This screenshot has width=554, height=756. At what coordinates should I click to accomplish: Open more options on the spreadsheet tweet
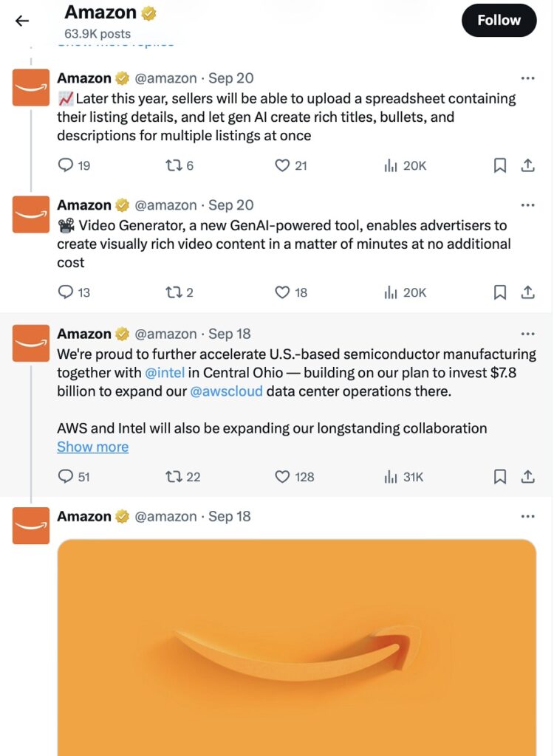pos(527,78)
